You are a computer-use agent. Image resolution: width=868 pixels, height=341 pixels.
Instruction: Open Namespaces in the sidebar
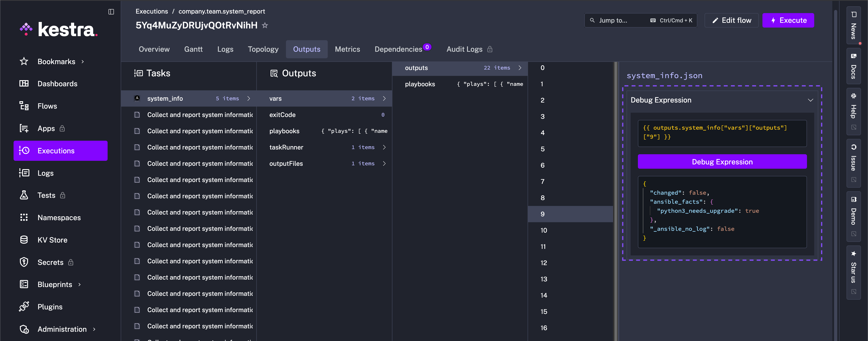[x=59, y=217]
